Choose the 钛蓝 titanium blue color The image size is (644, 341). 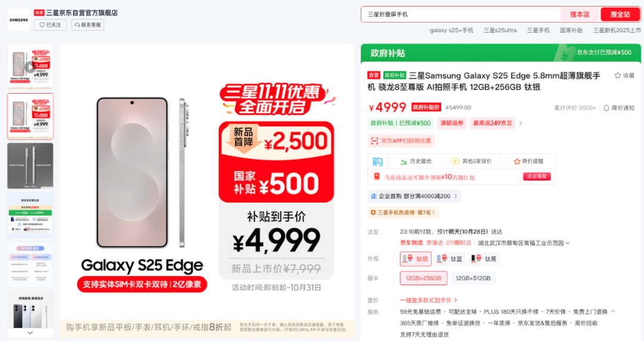coord(450,259)
